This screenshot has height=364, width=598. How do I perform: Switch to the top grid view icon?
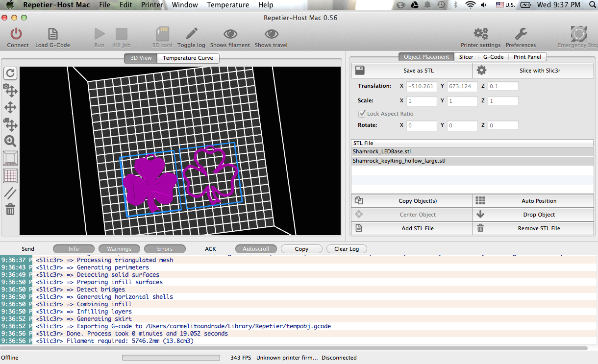[10, 175]
